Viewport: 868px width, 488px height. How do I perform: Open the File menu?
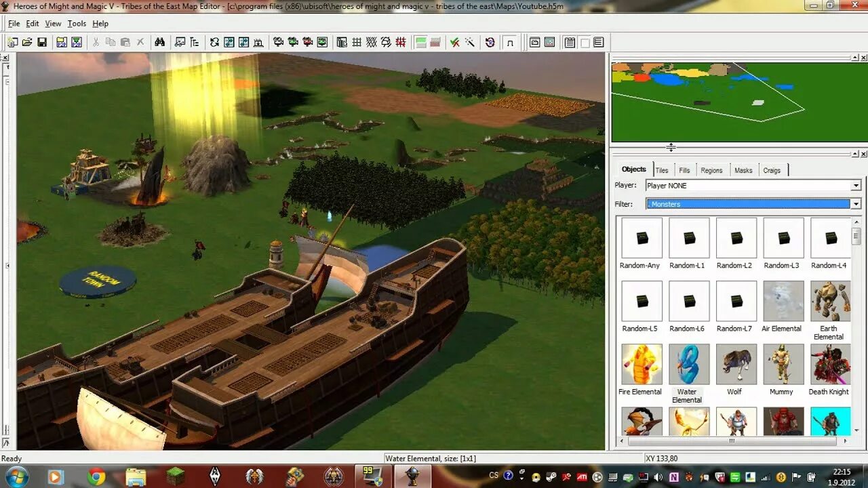tap(14, 24)
